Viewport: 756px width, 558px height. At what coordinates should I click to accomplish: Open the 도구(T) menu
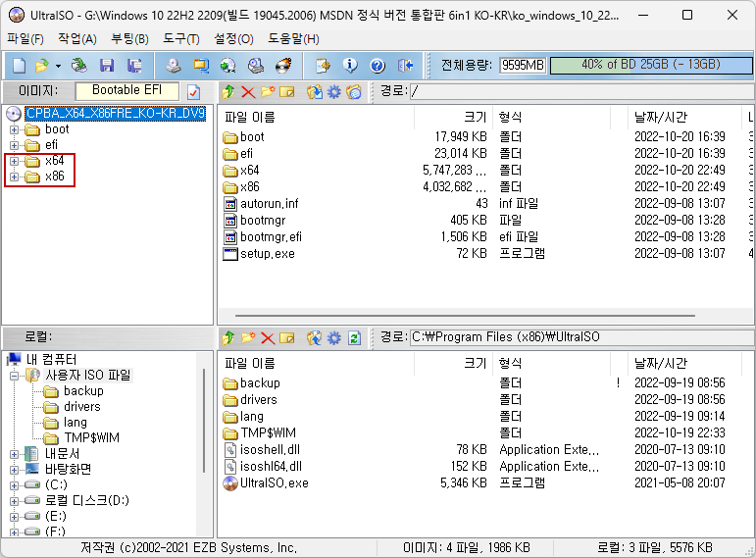coord(181,38)
